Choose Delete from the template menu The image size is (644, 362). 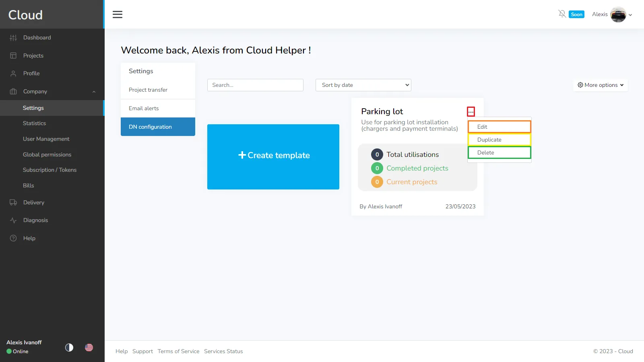[x=499, y=152]
